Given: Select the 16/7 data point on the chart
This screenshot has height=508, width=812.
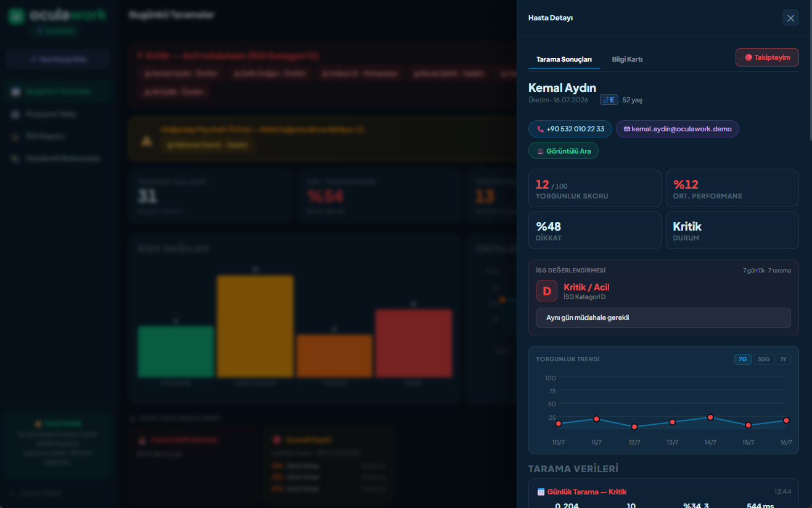Looking at the screenshot, I should click(x=786, y=420).
